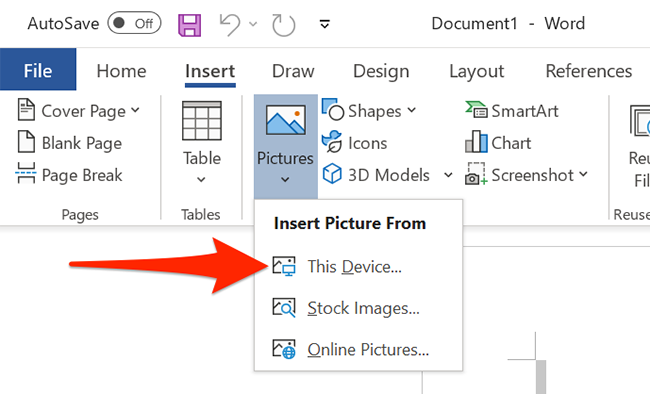Switch to the Home tab
This screenshot has height=394, width=650.
(121, 71)
